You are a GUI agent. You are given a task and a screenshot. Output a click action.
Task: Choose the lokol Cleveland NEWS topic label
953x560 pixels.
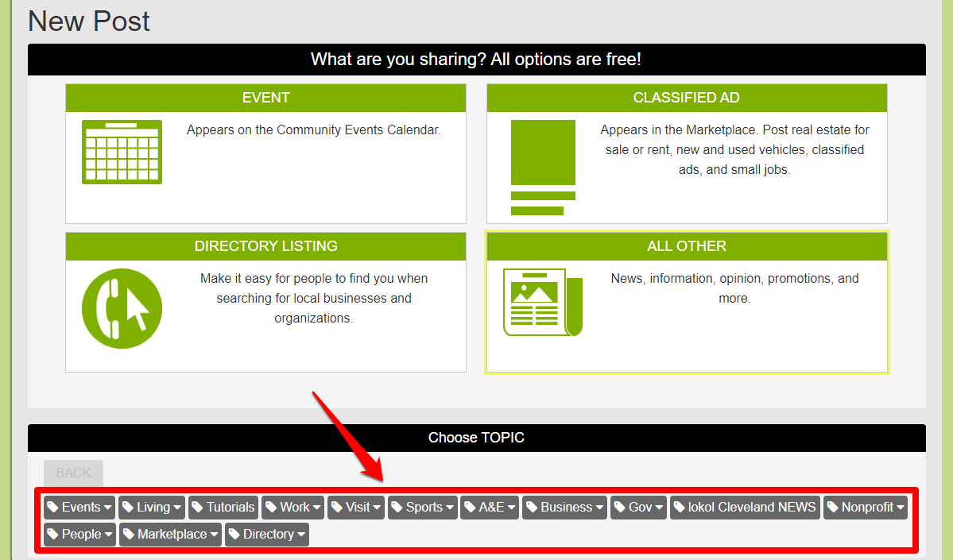tap(752, 507)
